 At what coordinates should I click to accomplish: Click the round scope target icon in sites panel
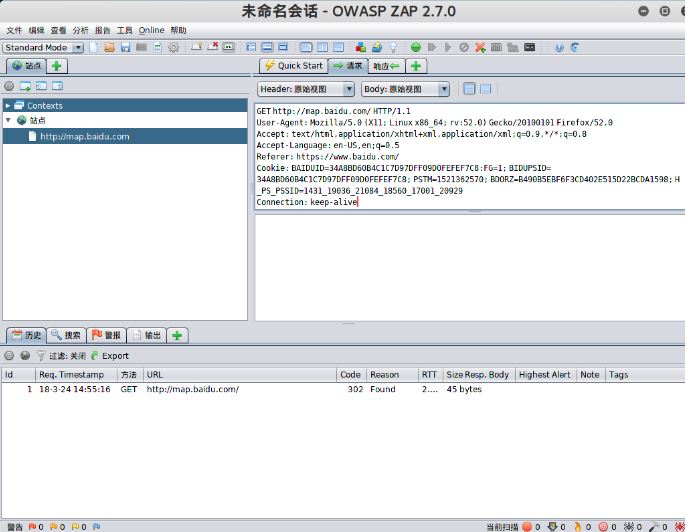(x=9, y=86)
